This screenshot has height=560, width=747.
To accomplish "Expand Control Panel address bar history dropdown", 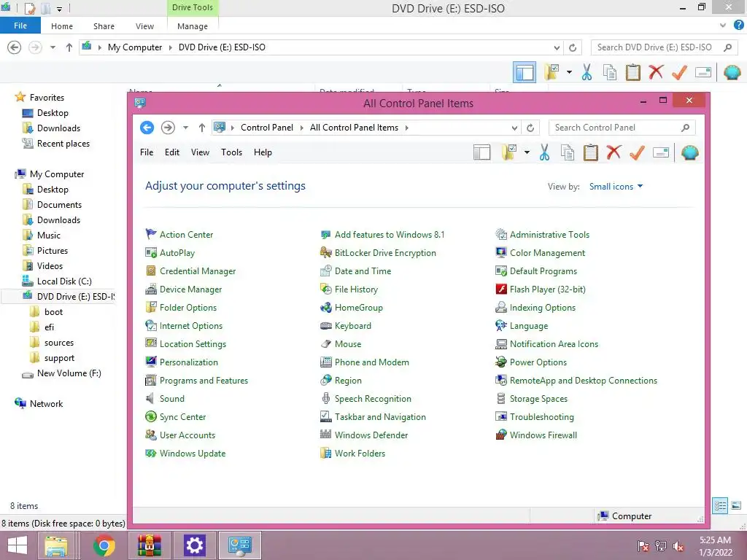I will (x=514, y=128).
